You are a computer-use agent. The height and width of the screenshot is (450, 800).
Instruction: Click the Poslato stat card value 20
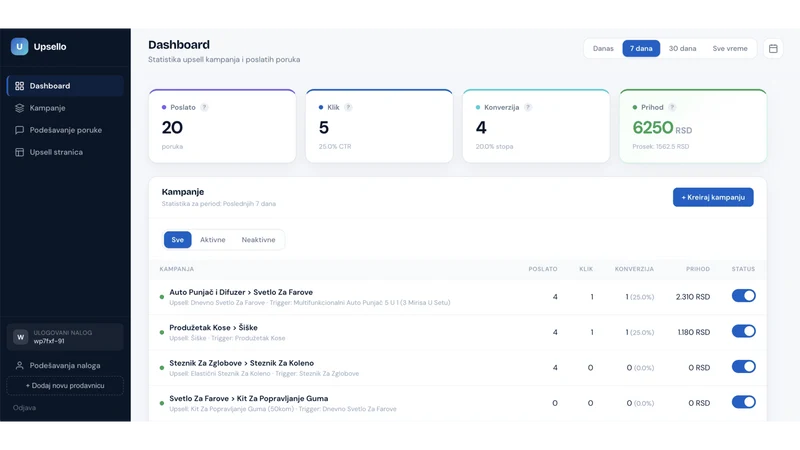(x=172, y=128)
